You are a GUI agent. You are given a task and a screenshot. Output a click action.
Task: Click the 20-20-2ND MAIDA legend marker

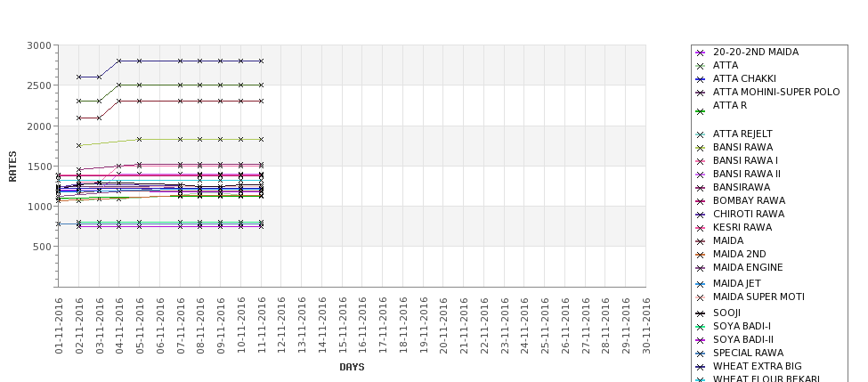coord(701,53)
